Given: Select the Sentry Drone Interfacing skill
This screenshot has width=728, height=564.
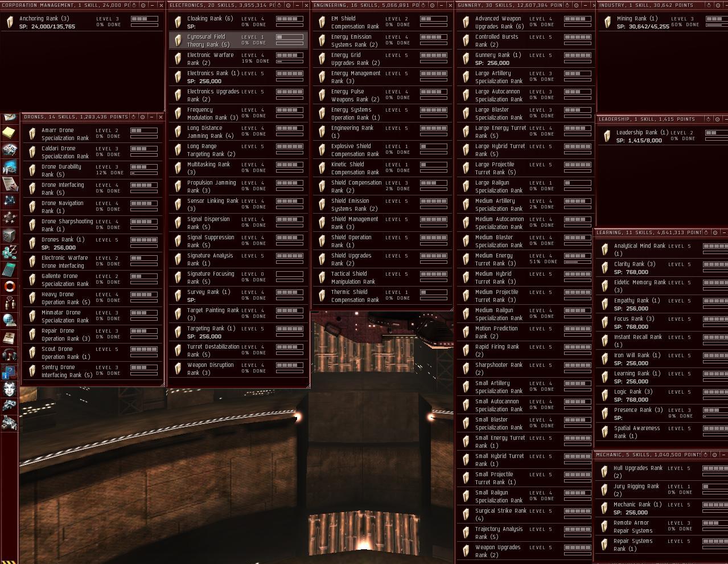Looking at the screenshot, I should click(x=92, y=371).
